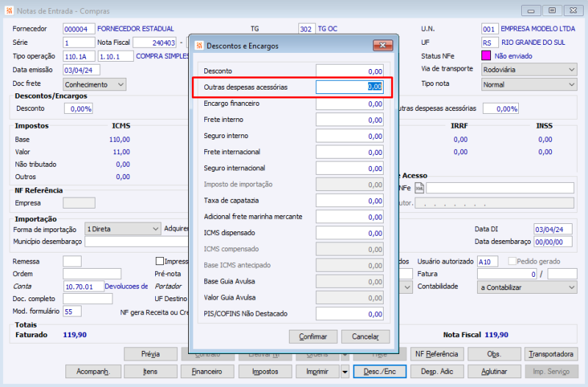Open the Contabilidade a Contabilizar dropdown
Screen dimensions: 588x387
pyautogui.click(x=527, y=287)
